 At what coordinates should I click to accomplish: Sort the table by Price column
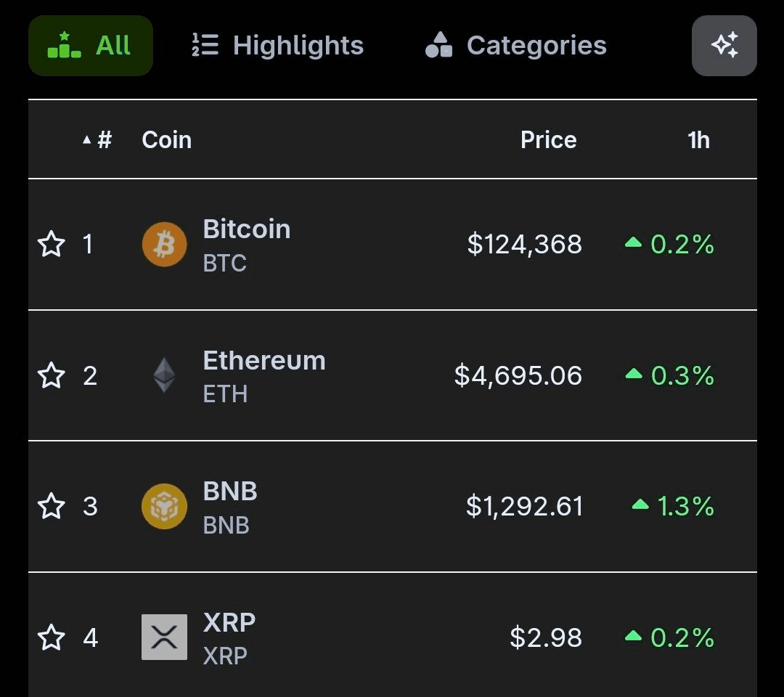548,139
